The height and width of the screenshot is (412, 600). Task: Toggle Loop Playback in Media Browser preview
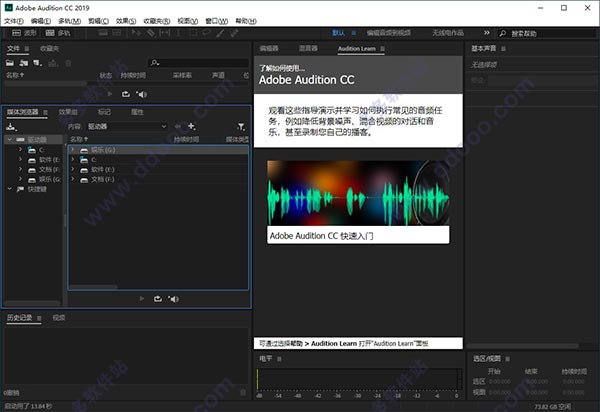[x=158, y=299]
